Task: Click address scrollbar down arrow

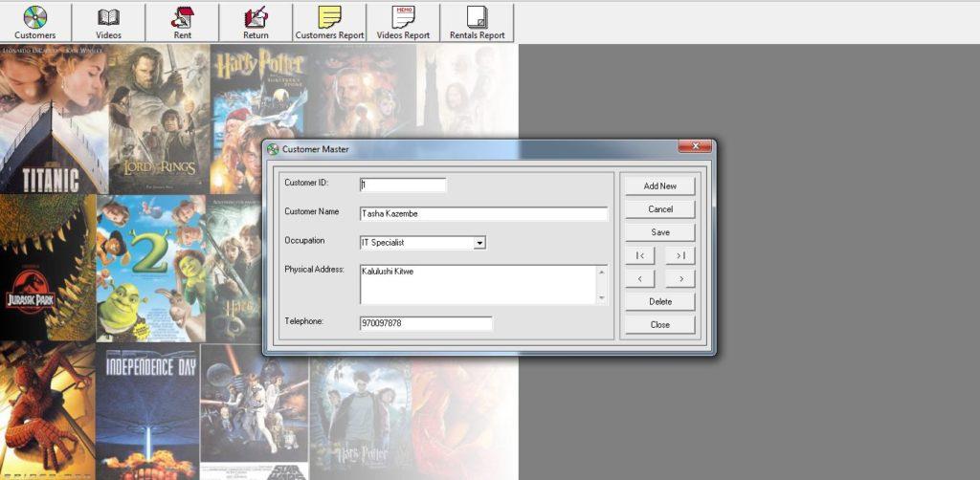Action: [x=602, y=297]
